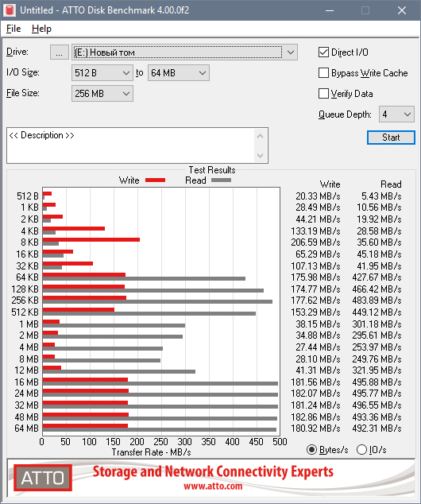Expand the 512 B I/O size dropdown

pyautogui.click(x=102, y=73)
